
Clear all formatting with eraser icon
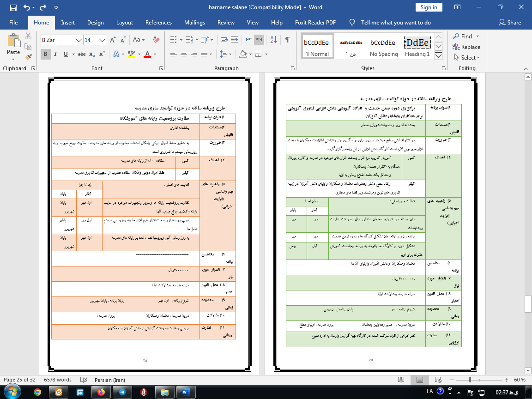click(x=156, y=40)
